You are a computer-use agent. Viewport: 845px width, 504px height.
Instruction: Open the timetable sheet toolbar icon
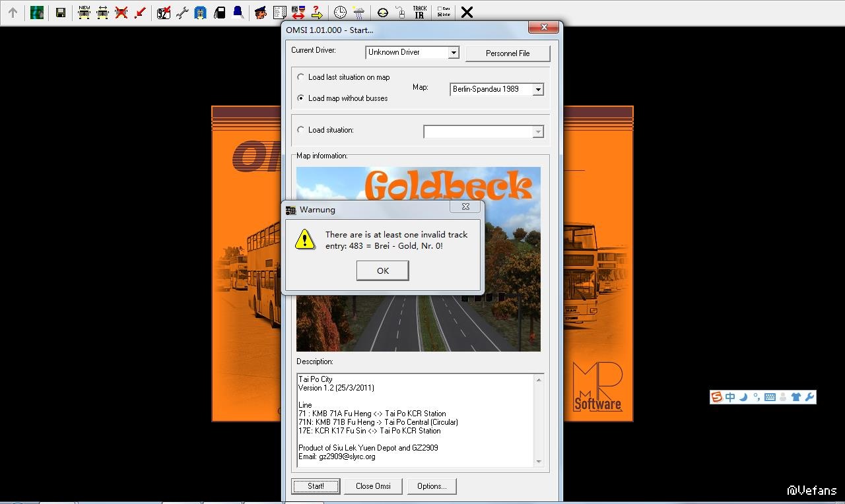280,13
